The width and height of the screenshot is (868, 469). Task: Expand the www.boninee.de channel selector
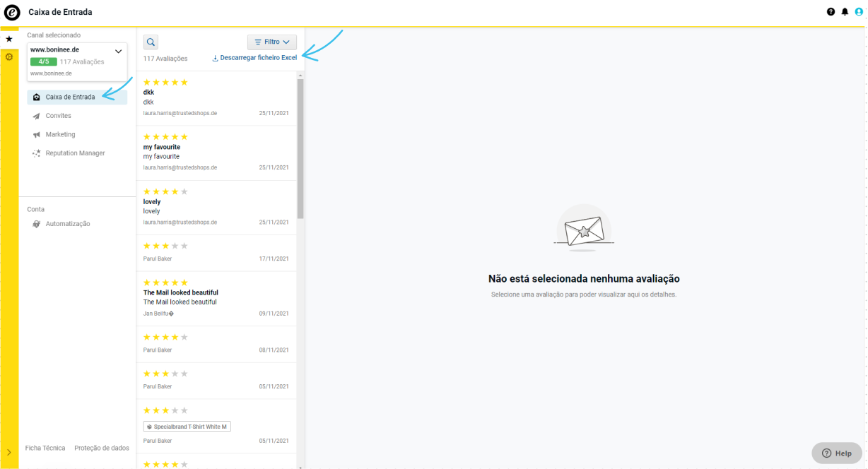pos(118,51)
